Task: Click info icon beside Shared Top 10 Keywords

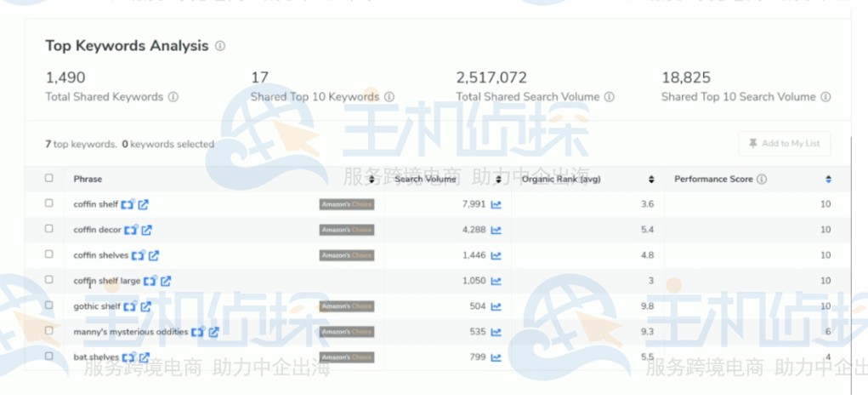Action: (389, 97)
